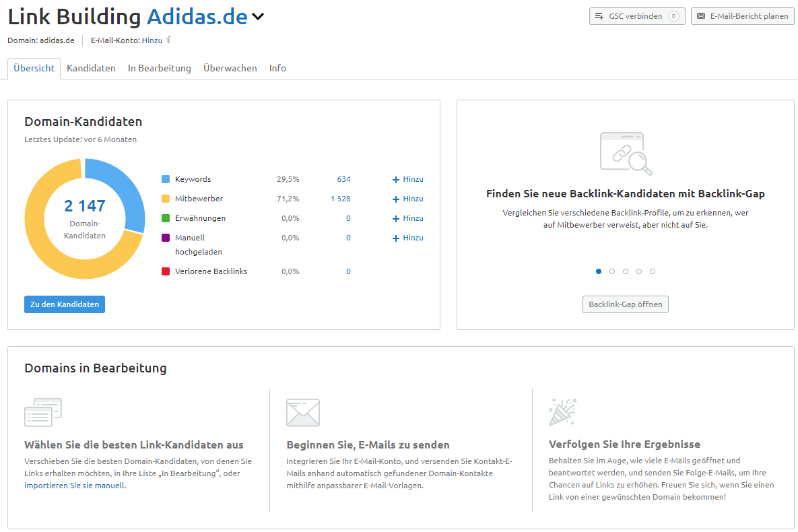Screen dimensions: 798x532
Task: Click the blue Keywords segment of the donut
Action: click(125, 188)
